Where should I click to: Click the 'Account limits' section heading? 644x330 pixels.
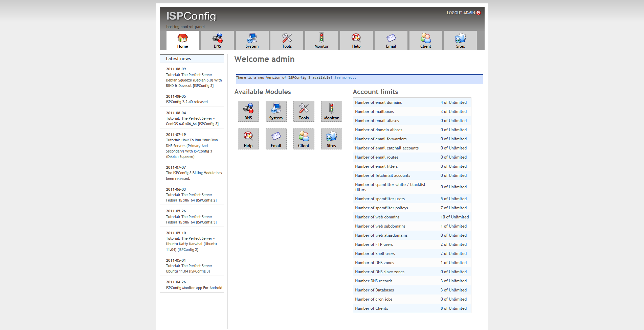(375, 92)
